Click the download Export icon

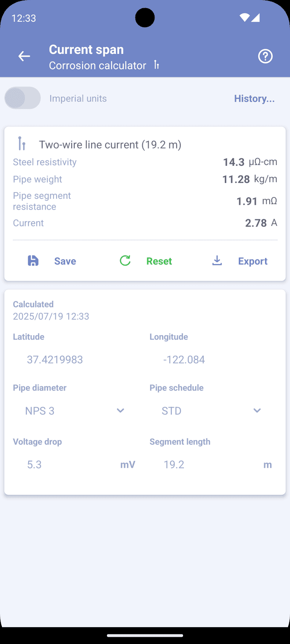(217, 261)
